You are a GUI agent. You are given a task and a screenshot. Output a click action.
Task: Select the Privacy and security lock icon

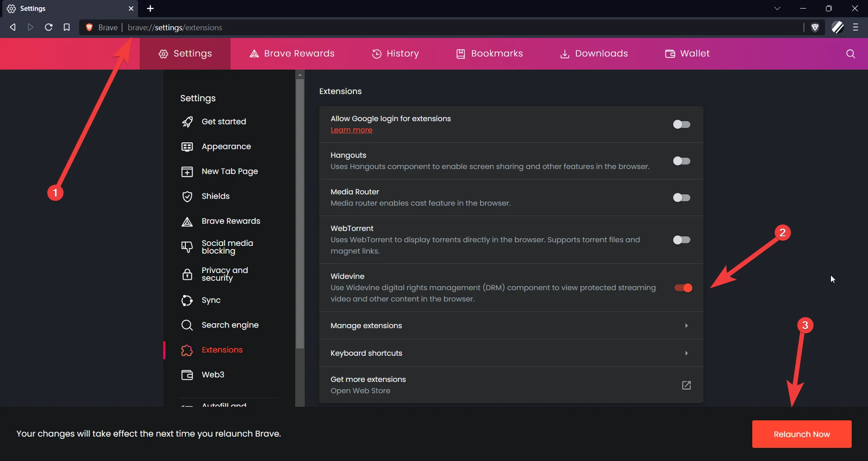(x=187, y=274)
